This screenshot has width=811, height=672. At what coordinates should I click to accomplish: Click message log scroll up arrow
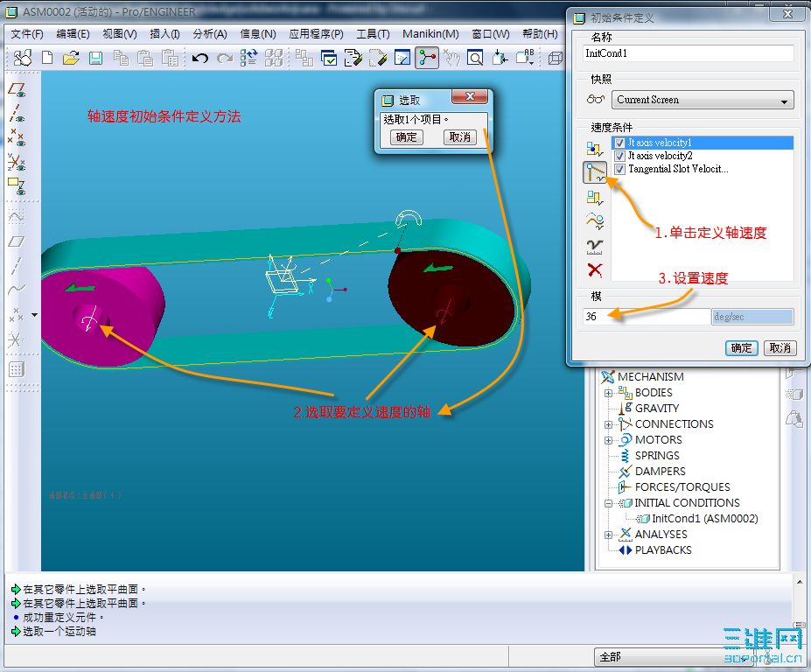click(800, 582)
